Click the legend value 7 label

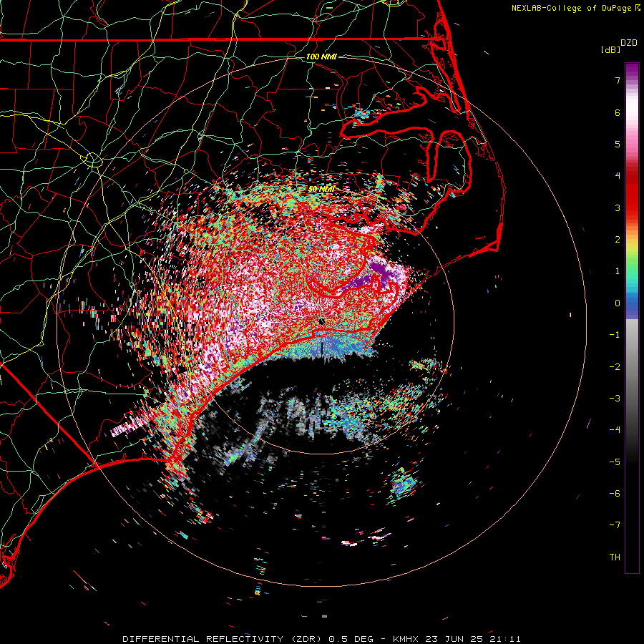tap(618, 80)
